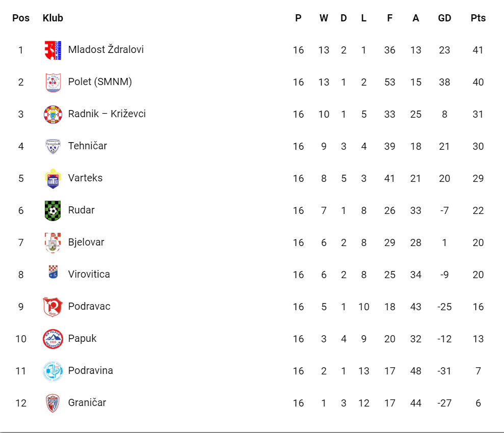Select the Pts column header
Image resolution: width=504 pixels, height=433 pixels.
[x=478, y=18]
